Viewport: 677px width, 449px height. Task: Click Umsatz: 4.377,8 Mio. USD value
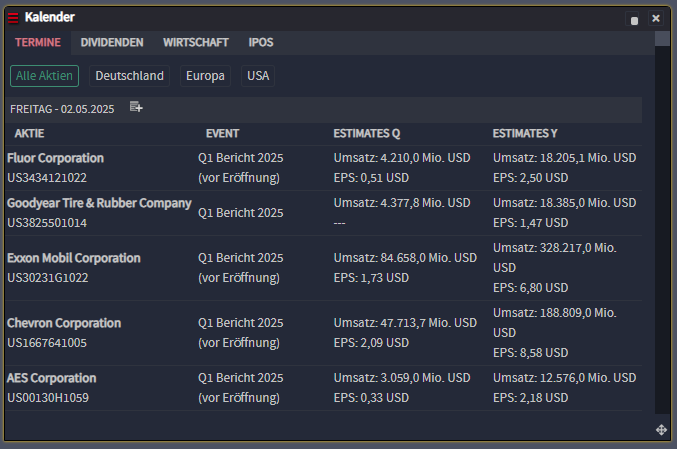click(402, 203)
